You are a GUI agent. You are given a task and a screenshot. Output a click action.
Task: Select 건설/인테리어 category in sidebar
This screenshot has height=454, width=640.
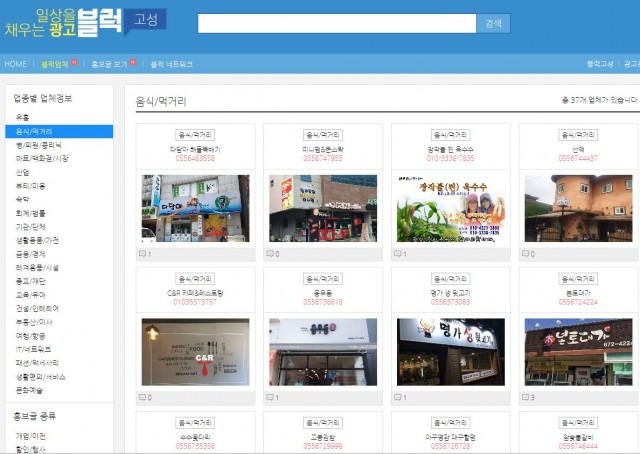(37, 308)
